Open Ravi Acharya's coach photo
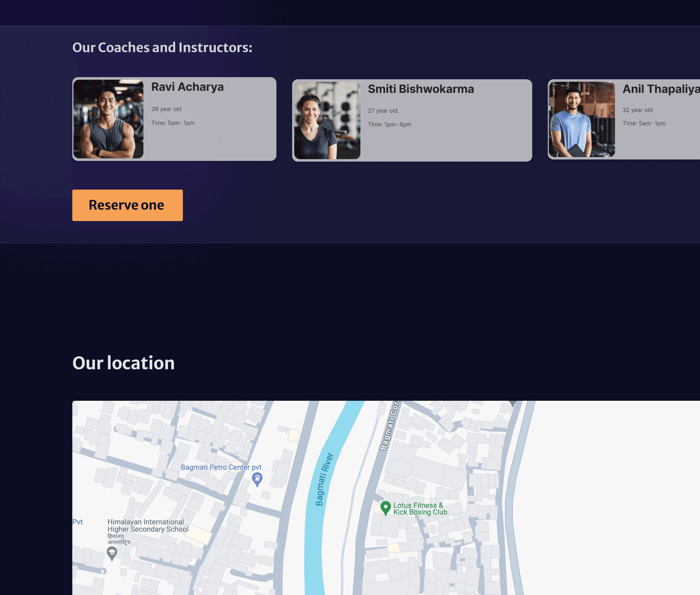 108,119
